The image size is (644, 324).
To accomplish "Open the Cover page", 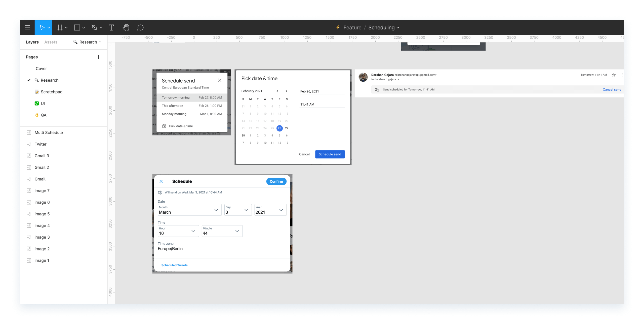I will click(41, 69).
